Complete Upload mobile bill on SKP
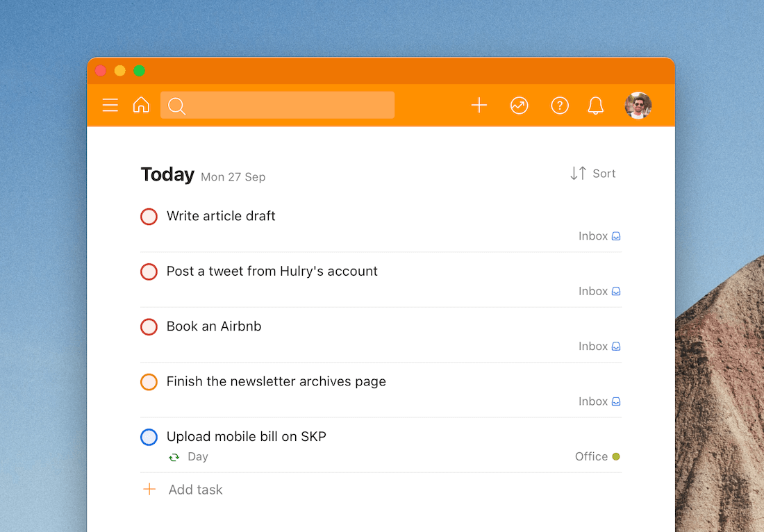764x532 pixels. click(149, 437)
